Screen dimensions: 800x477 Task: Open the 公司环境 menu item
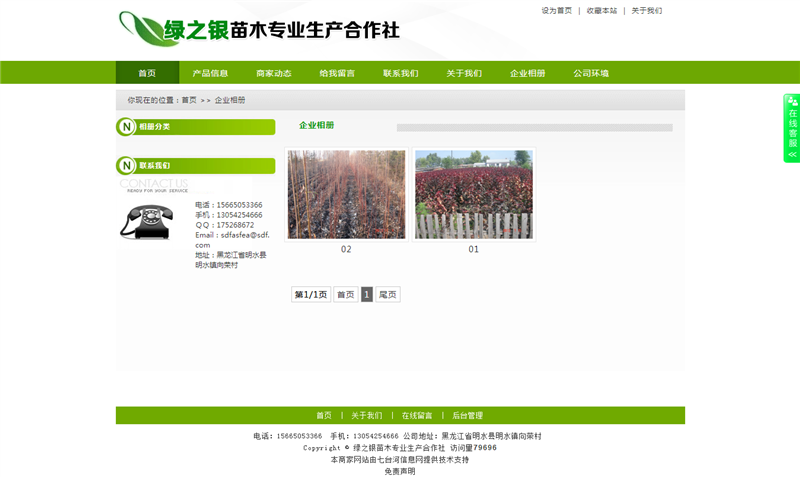point(591,73)
